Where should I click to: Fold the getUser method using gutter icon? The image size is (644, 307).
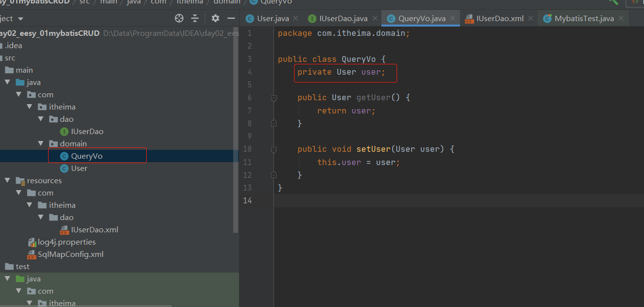click(x=274, y=98)
